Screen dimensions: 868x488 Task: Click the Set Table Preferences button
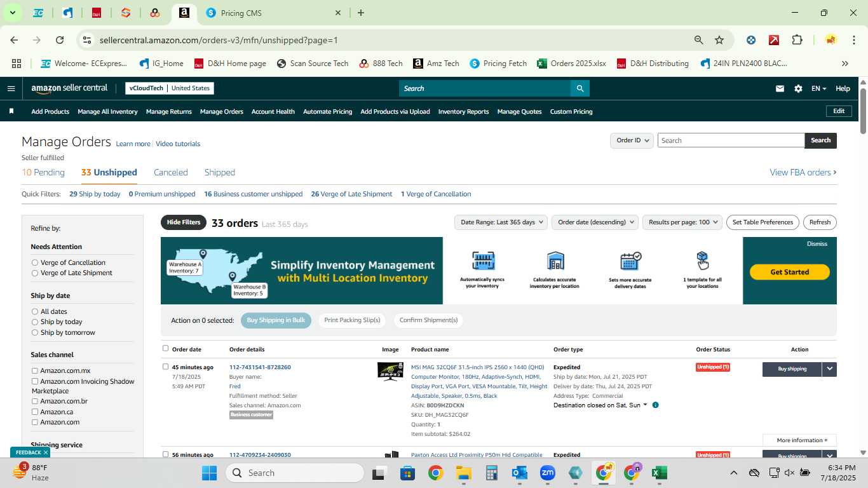(x=763, y=222)
